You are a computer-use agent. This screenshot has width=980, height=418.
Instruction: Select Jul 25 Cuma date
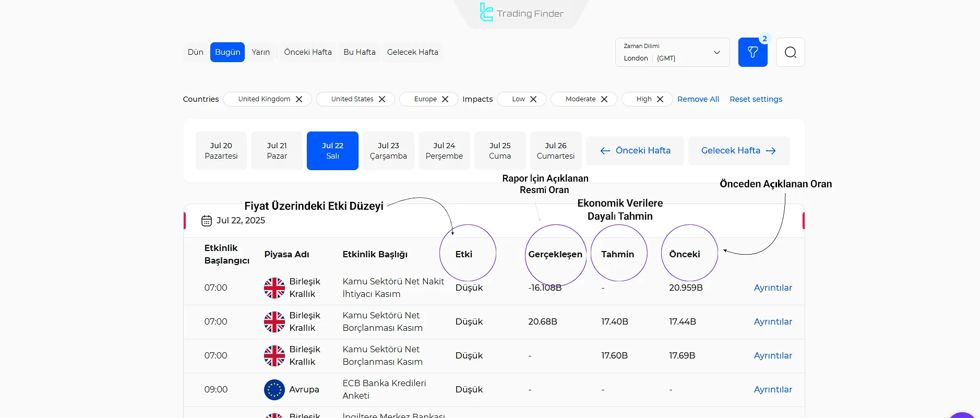[x=500, y=151]
